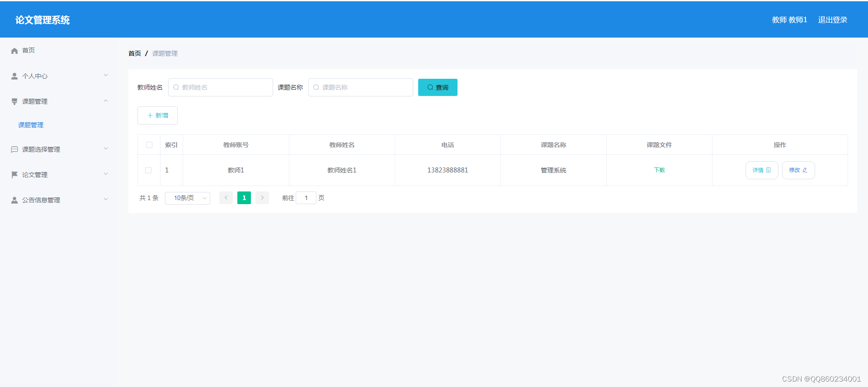Click the search icon in 教师姓名 field
Screen dimensions: 868x387
pyautogui.click(x=176, y=87)
